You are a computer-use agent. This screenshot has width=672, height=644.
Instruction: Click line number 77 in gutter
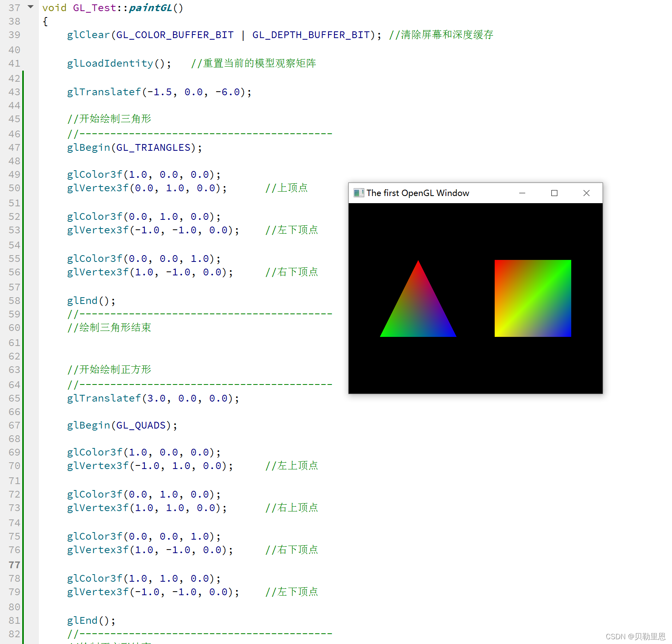14,565
